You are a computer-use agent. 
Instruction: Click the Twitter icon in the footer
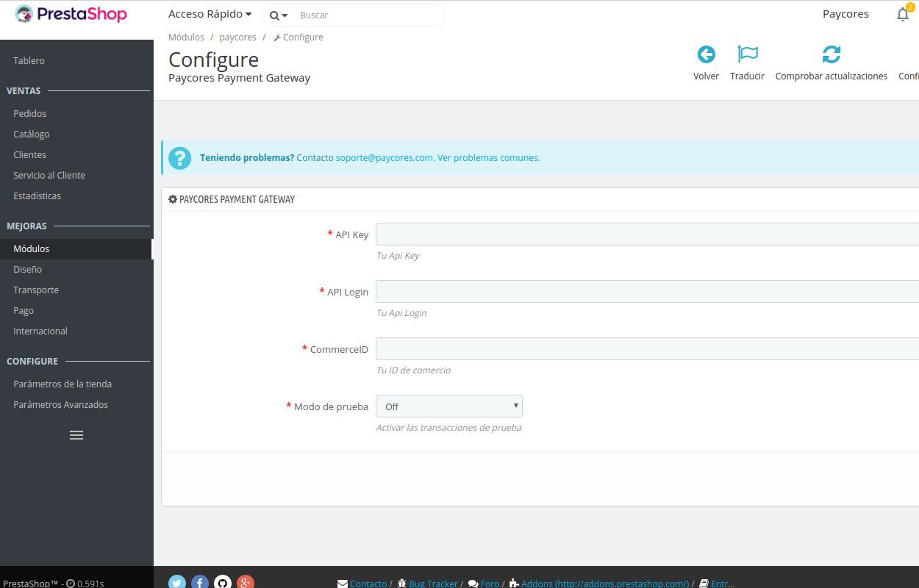point(177,583)
